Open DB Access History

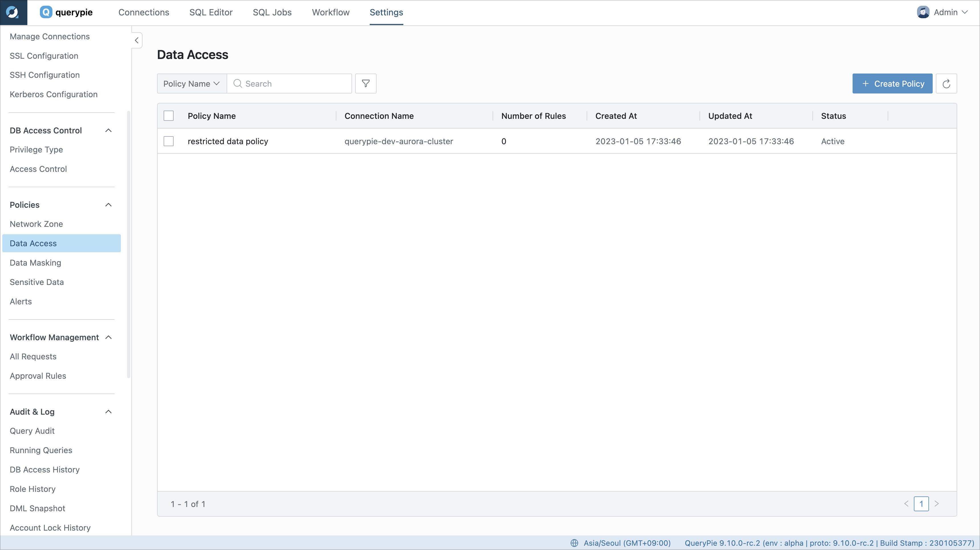click(44, 470)
